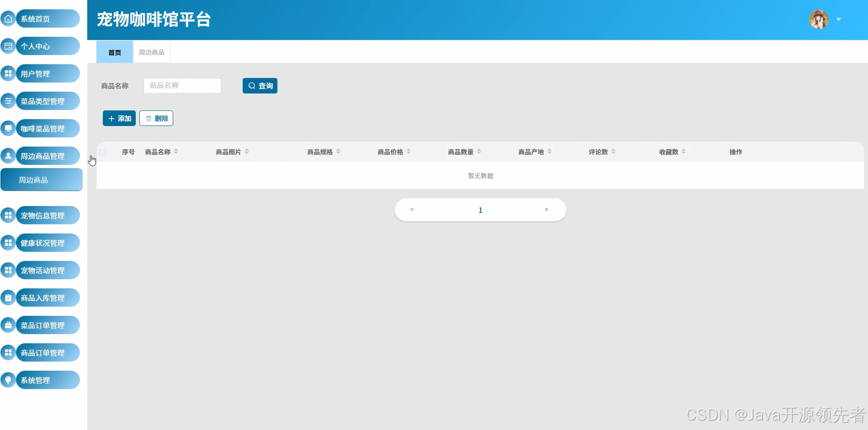868x430 pixels.
Task: Open 商品入库管理 menu
Action: 47,298
